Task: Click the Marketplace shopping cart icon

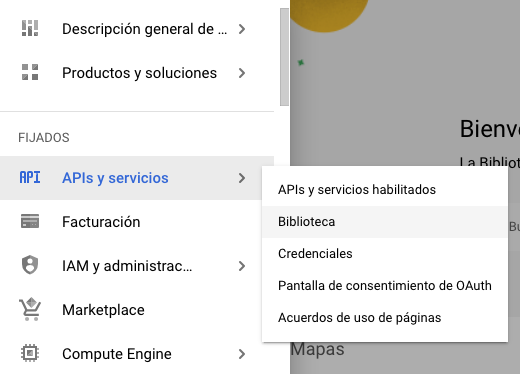Action: (30, 309)
